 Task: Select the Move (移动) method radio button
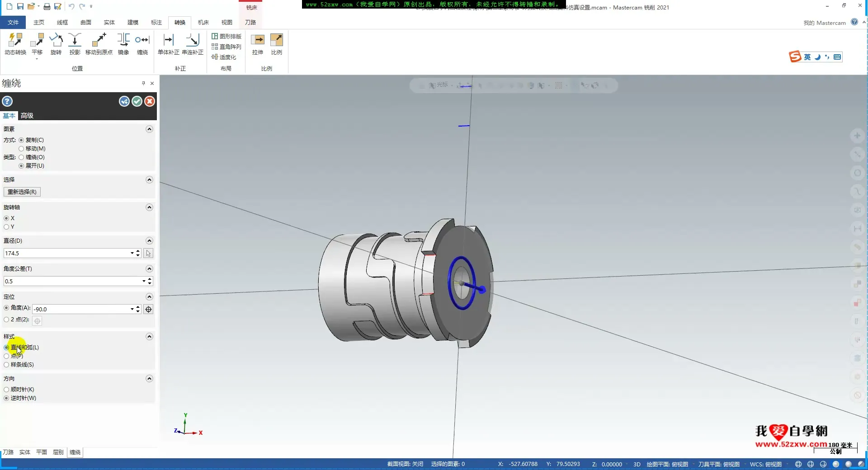21,149
